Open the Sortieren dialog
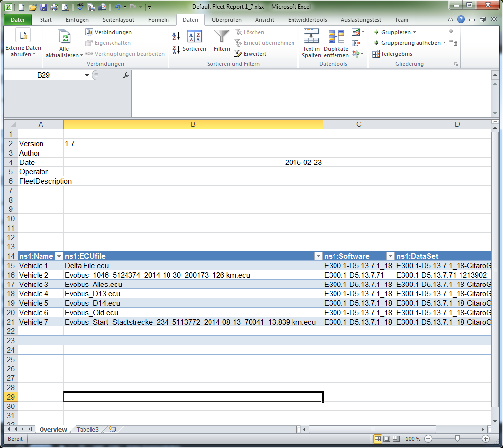The width and height of the screenshot is (503, 448). pos(194,41)
